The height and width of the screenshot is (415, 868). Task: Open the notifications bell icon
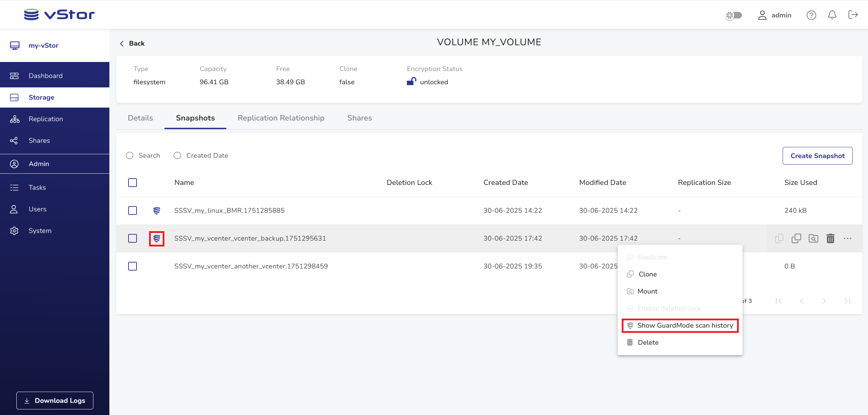832,15
